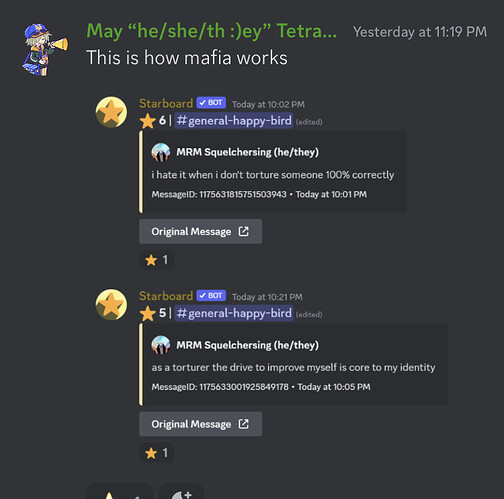
Task: Open first Starboard bot star avatar
Action: tap(111, 112)
